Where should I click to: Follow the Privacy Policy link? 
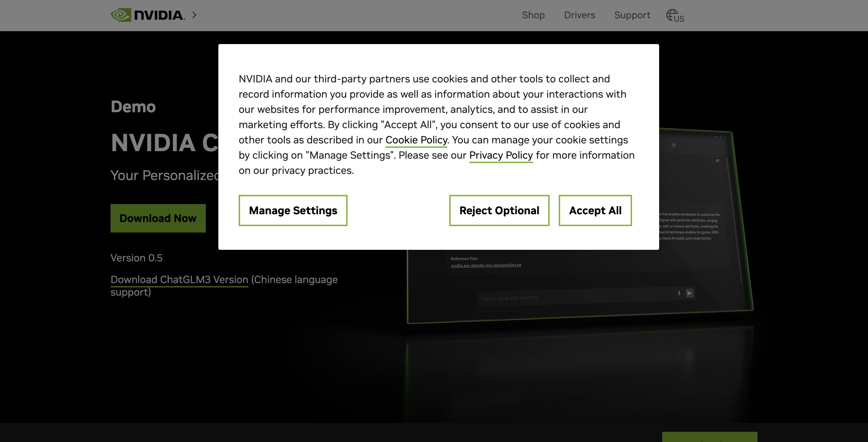tap(501, 155)
